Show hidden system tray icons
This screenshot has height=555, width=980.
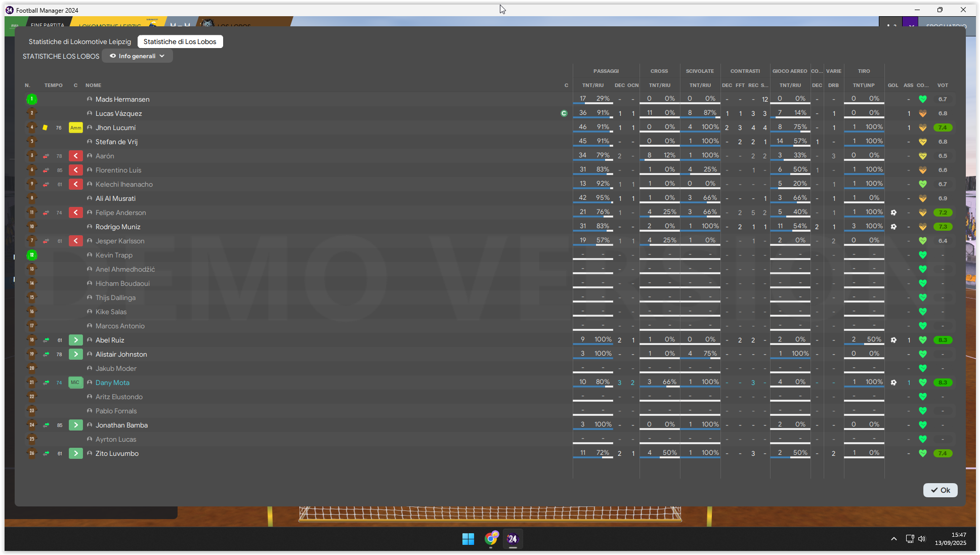pyautogui.click(x=894, y=539)
